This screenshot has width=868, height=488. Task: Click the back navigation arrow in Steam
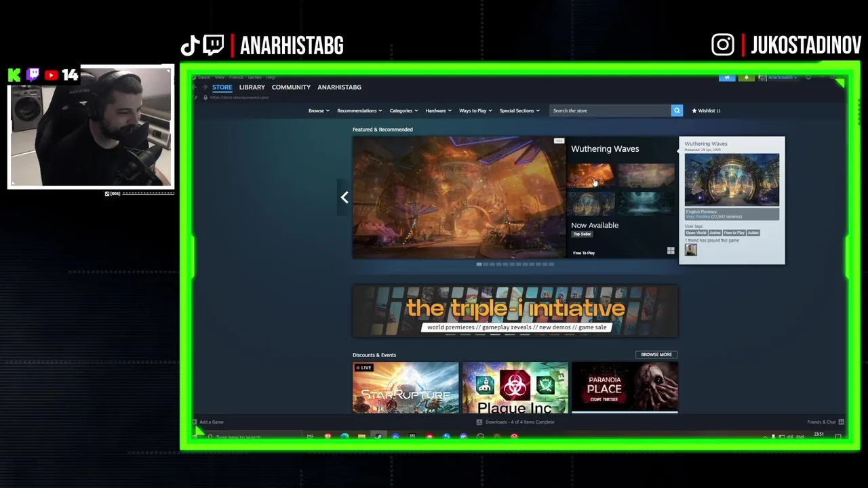point(195,87)
